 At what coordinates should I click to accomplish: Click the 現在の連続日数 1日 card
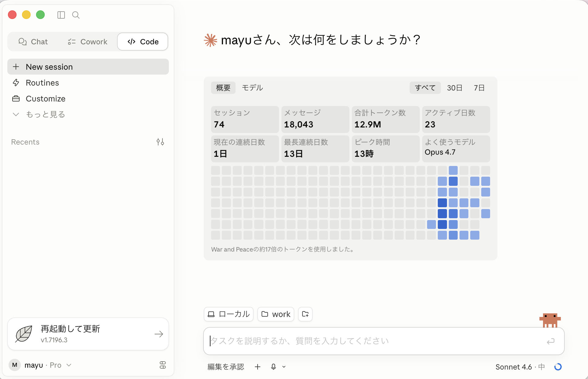tap(245, 149)
